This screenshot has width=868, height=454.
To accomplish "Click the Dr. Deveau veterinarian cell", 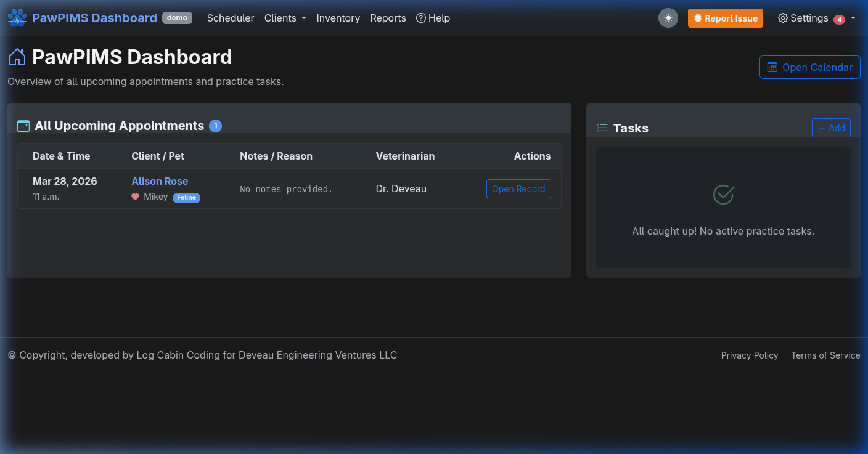I will pyautogui.click(x=401, y=188).
